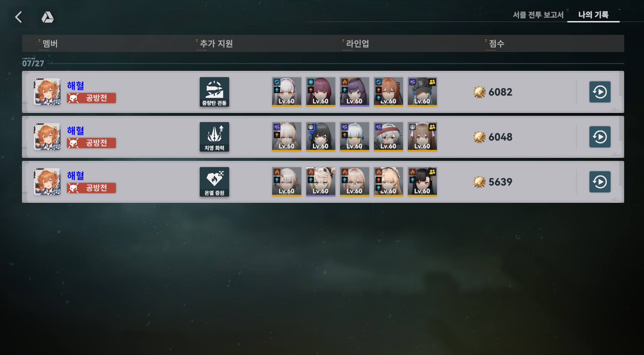Select helmeted fifth character in top lineup
The width and height of the screenshot is (644, 355).
(422, 92)
